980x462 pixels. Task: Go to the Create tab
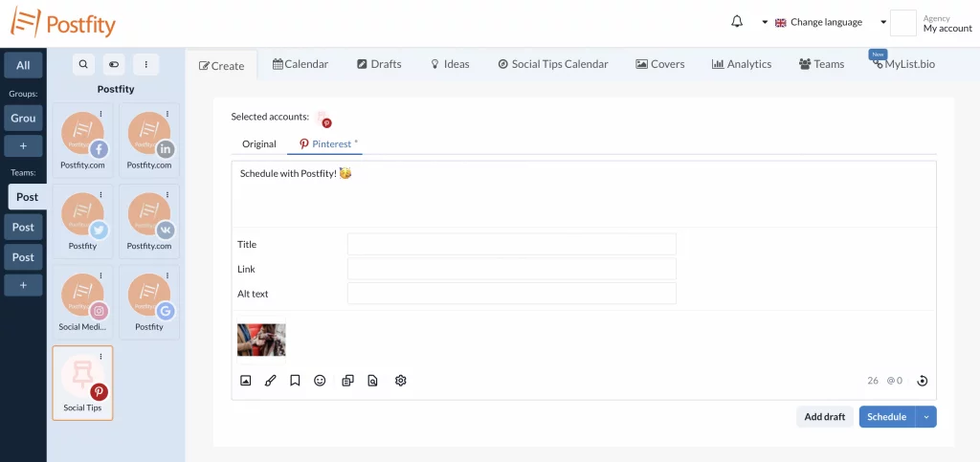[x=221, y=66]
